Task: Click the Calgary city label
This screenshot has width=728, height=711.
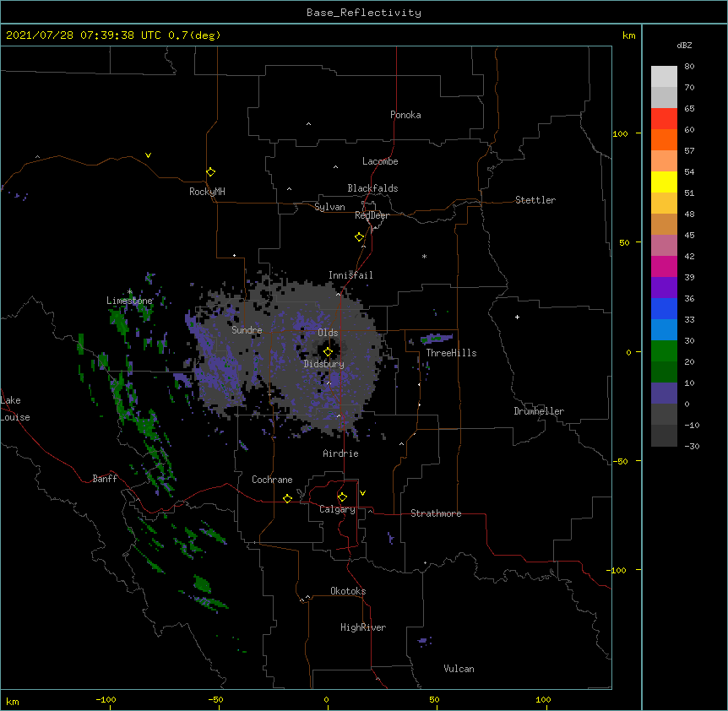Action: pos(337,509)
